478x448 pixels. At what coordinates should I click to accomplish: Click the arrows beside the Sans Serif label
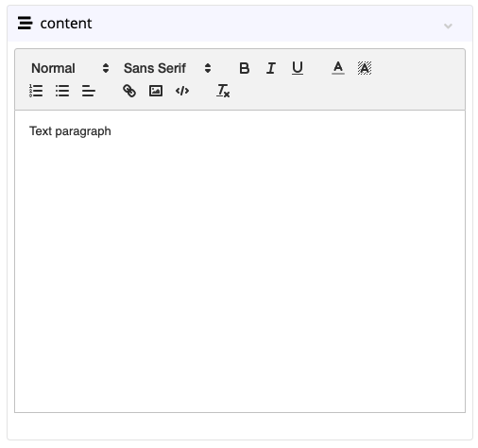[208, 68]
